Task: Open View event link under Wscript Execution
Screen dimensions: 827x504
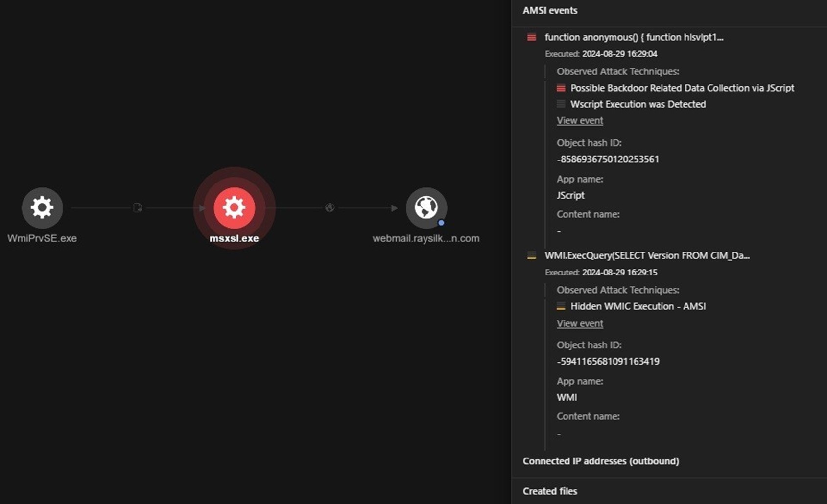Action: [x=580, y=120]
